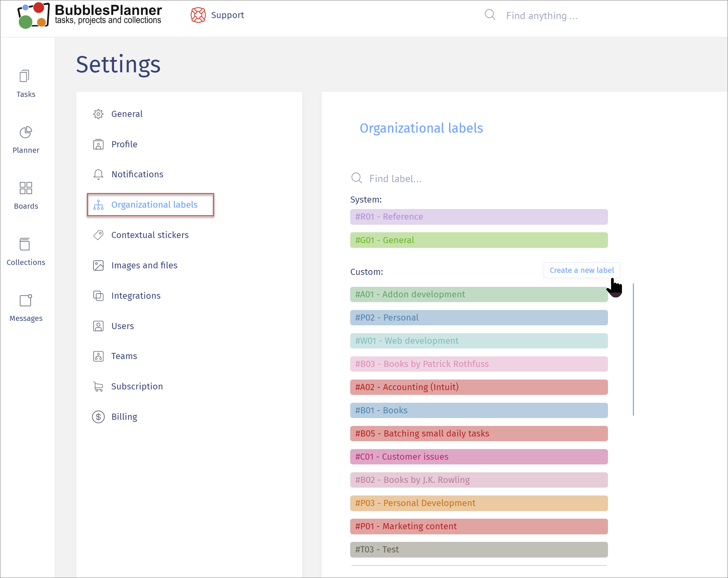Click the Profile badge icon
728x578 pixels.
pyautogui.click(x=98, y=144)
